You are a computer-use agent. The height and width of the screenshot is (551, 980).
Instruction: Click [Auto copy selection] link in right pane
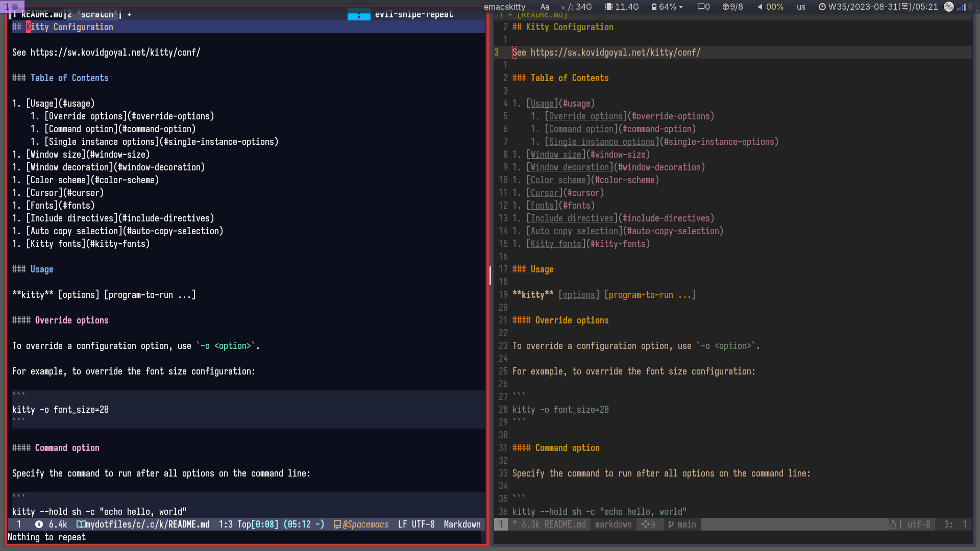point(574,231)
